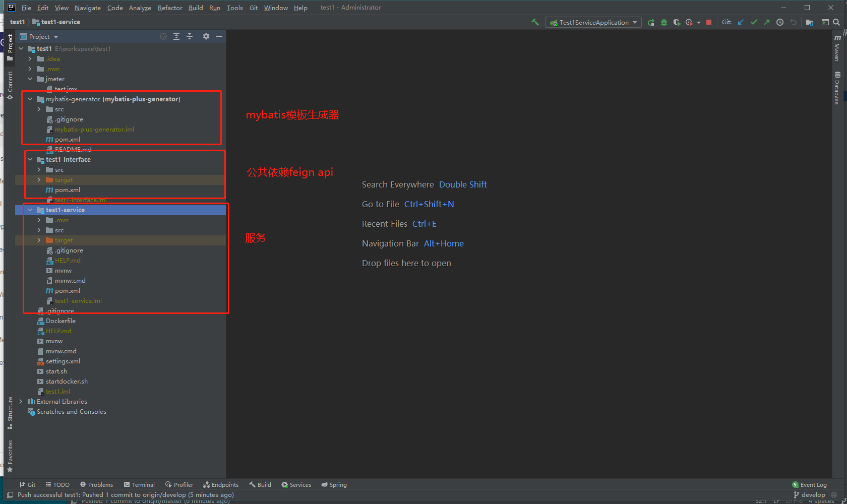Screen dimensions: 847x504
Task: Collapse the test1-interface module node
Action: [30, 160]
